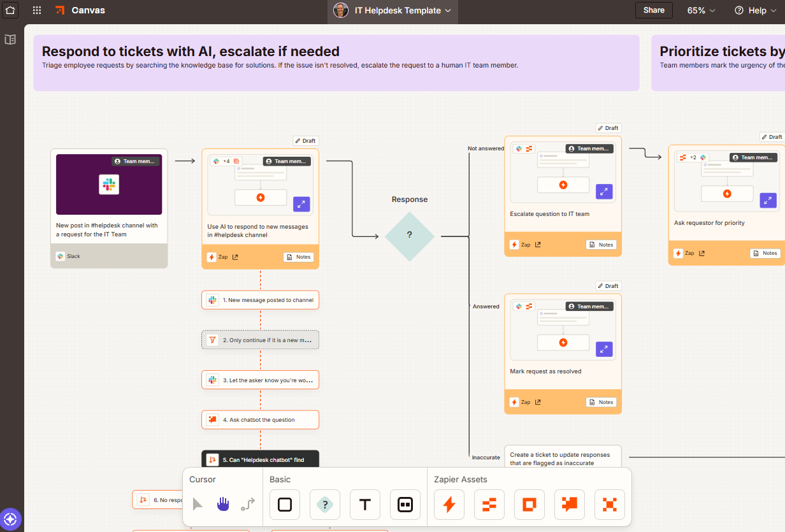
Task: Open the apps grid menu
Action: (37, 10)
